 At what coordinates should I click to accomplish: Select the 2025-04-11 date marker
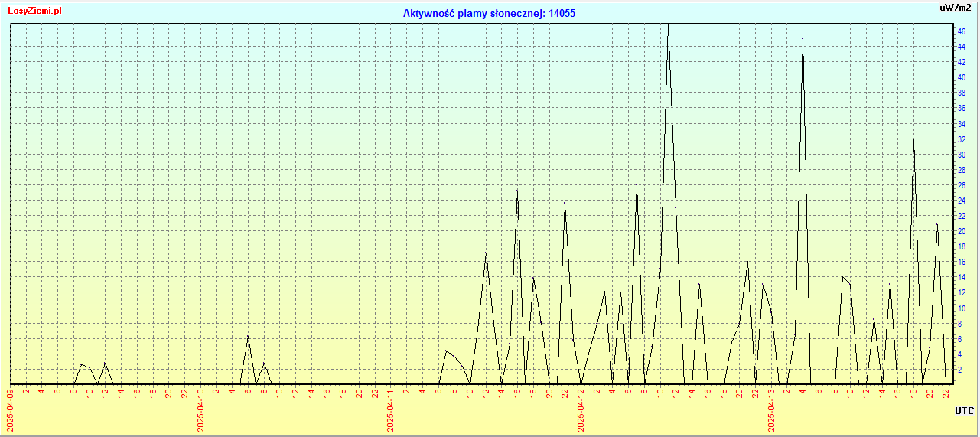pyautogui.click(x=391, y=409)
